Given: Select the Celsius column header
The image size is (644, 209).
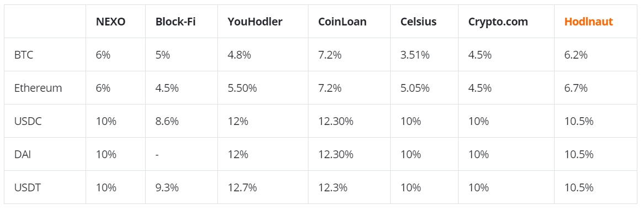Looking at the screenshot, I should pyautogui.click(x=418, y=22).
